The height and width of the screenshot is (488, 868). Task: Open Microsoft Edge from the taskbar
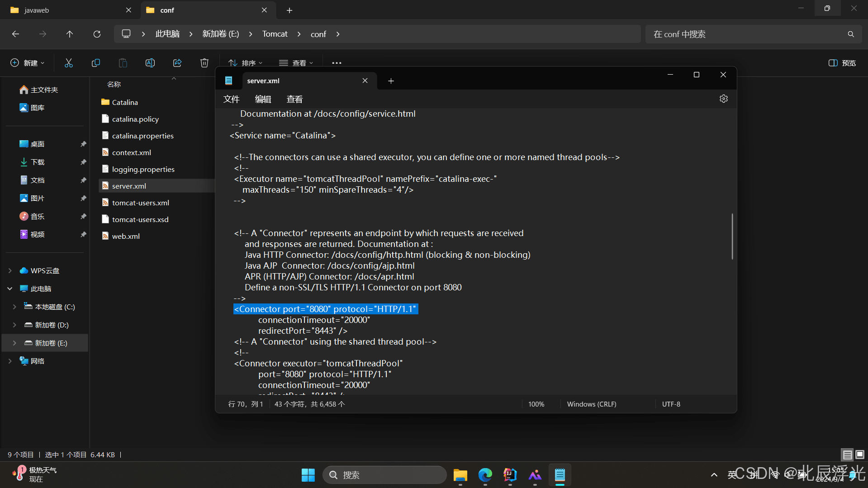click(485, 475)
